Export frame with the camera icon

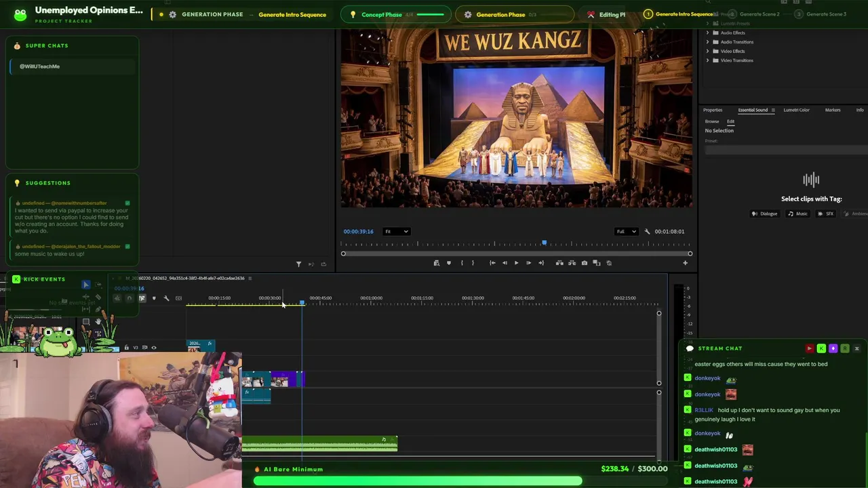pyautogui.click(x=585, y=263)
